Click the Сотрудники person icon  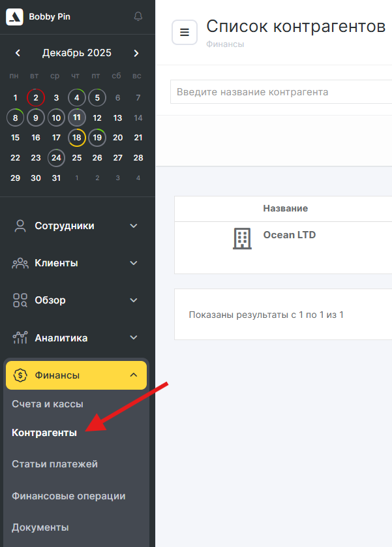click(20, 226)
